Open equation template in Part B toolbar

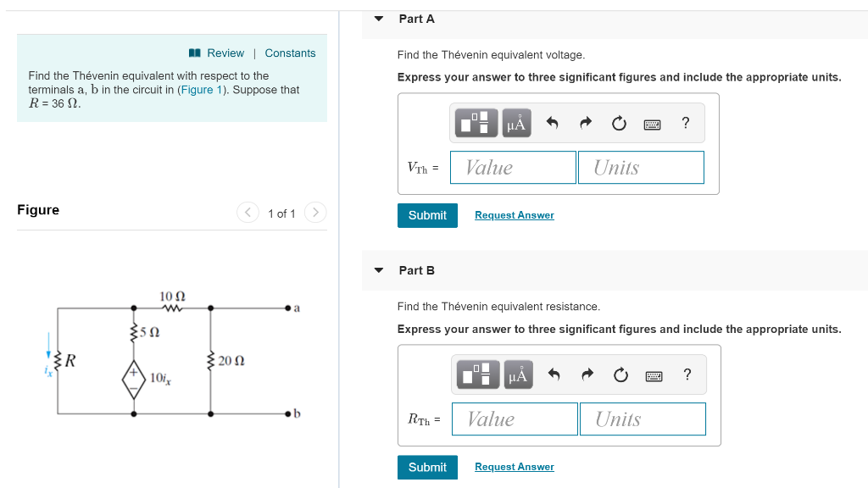click(477, 374)
